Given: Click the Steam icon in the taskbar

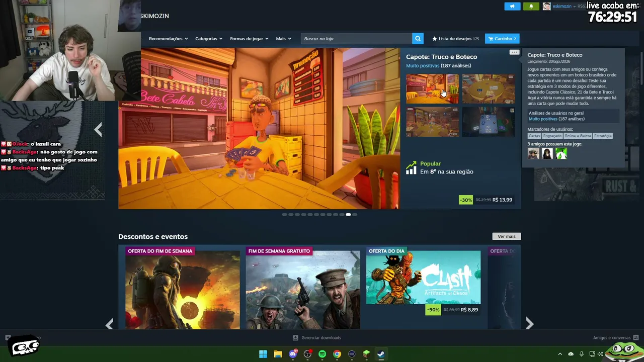Looking at the screenshot, I should (x=381, y=354).
